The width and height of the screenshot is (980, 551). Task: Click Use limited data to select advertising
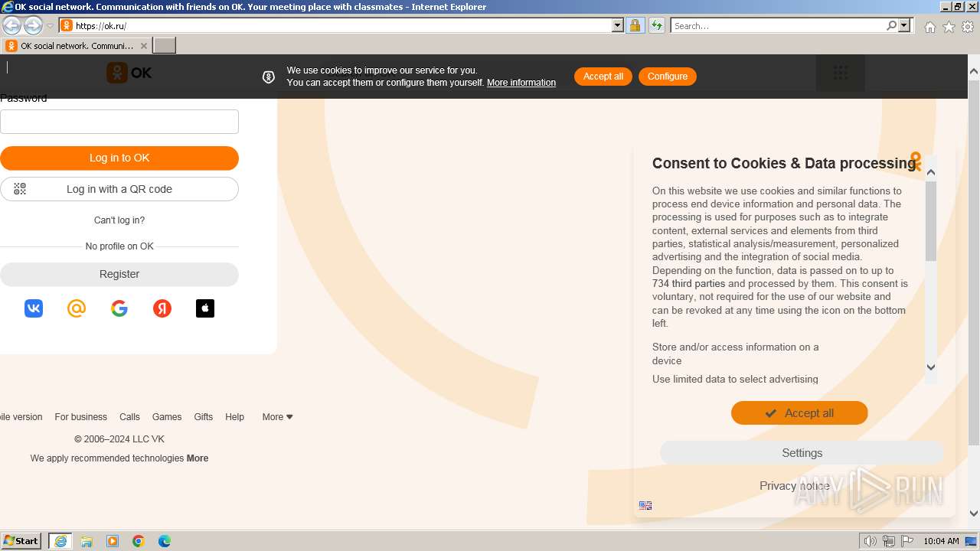coord(735,380)
